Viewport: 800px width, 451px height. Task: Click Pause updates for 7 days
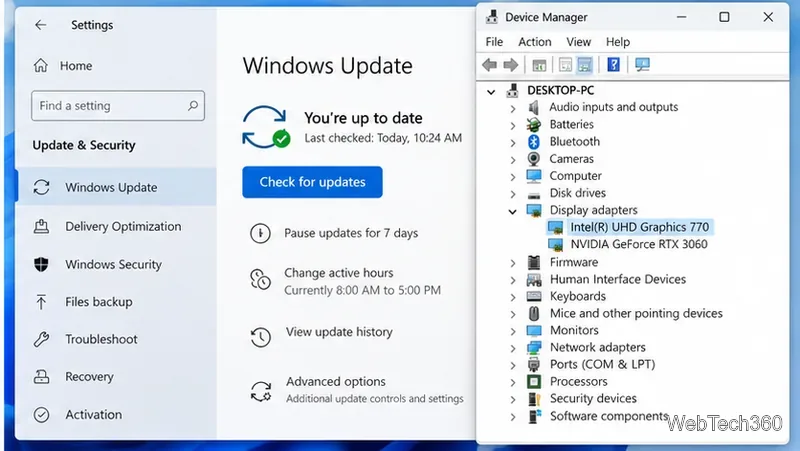pos(351,233)
